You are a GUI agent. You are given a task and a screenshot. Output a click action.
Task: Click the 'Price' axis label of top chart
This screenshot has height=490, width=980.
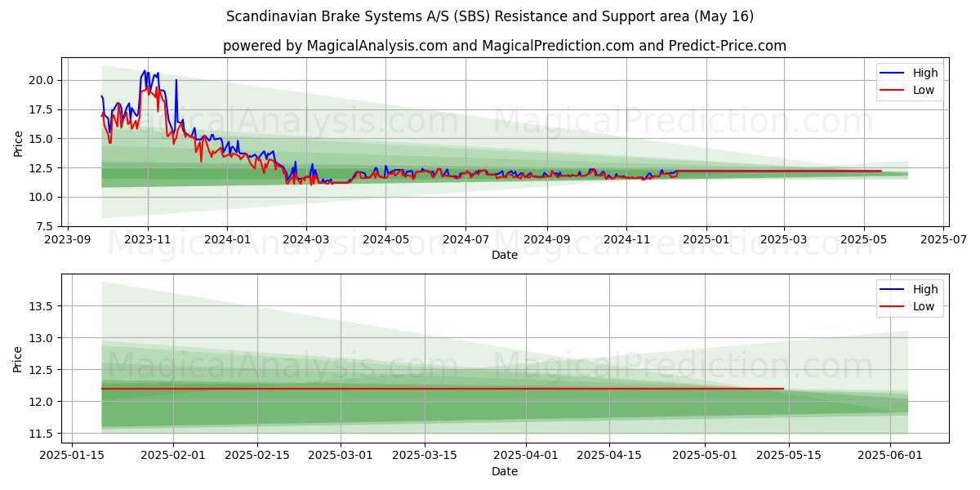pos(18,142)
